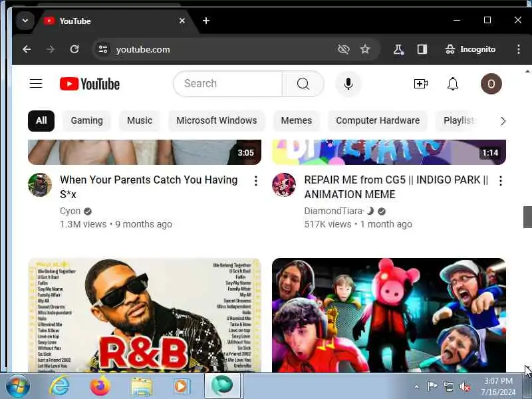Open the Piggy gaming video thumbnail
Screen dimensions: 532x399
click(389, 315)
